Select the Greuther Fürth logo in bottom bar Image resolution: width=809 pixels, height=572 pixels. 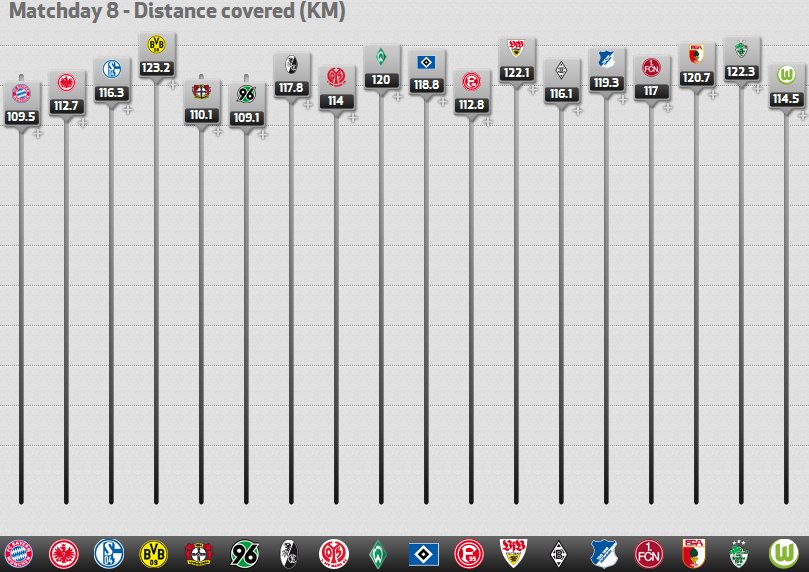tap(739, 553)
